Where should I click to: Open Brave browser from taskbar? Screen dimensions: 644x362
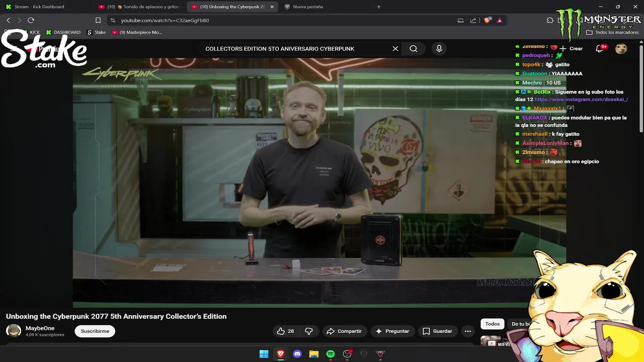281,354
